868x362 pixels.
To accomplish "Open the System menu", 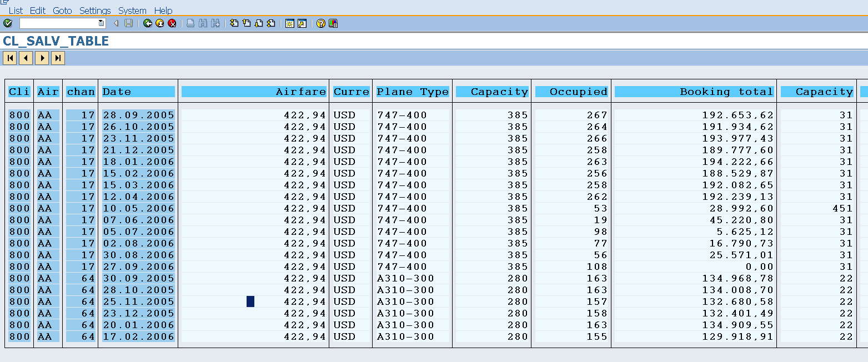I will (x=132, y=11).
